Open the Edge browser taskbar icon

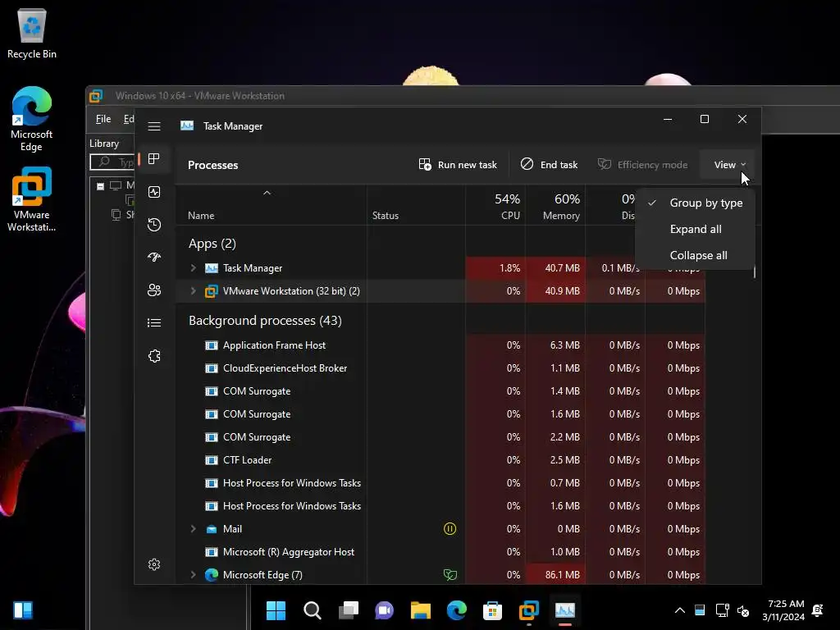point(456,610)
